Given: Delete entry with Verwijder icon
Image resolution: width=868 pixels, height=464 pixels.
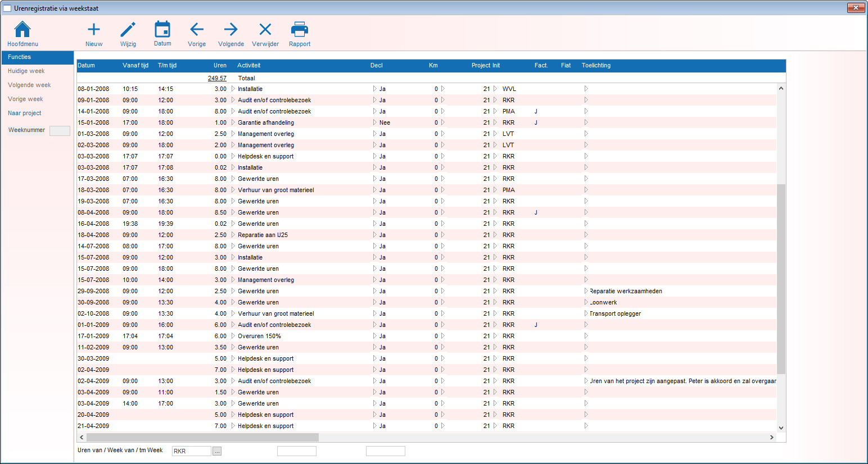Looking at the screenshot, I should (x=265, y=29).
